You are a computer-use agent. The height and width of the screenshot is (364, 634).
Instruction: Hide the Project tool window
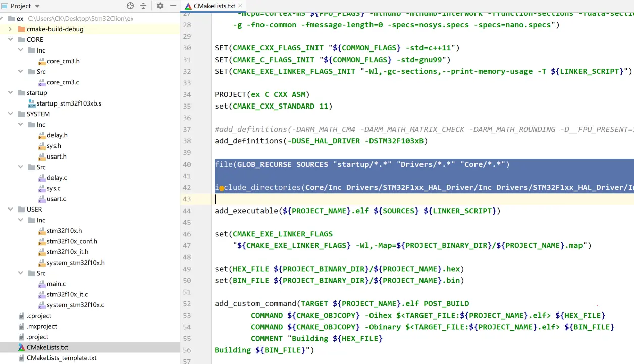point(172,6)
